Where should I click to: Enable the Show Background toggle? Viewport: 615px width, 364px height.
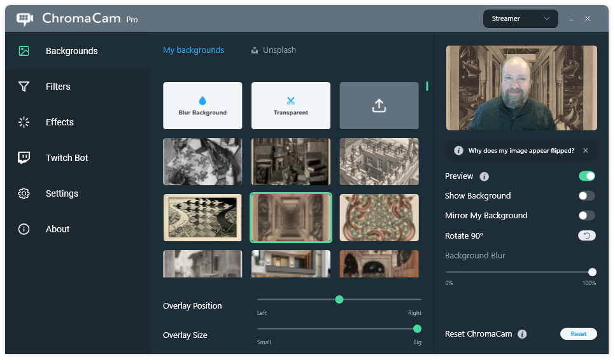click(x=586, y=196)
